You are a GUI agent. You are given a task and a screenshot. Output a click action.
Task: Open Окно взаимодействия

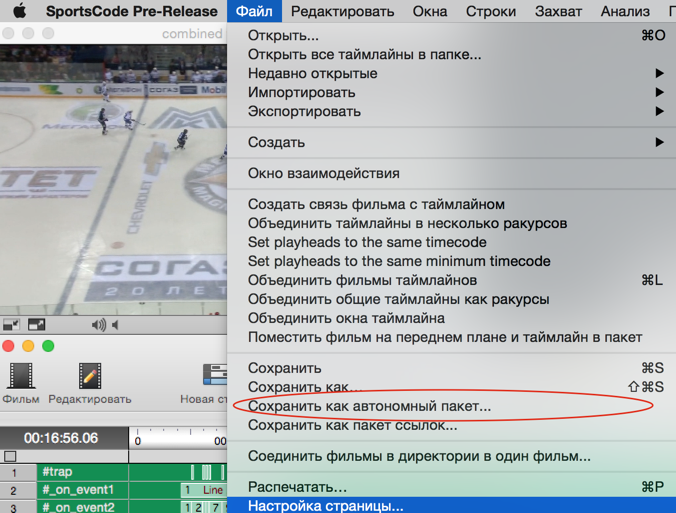451,173
